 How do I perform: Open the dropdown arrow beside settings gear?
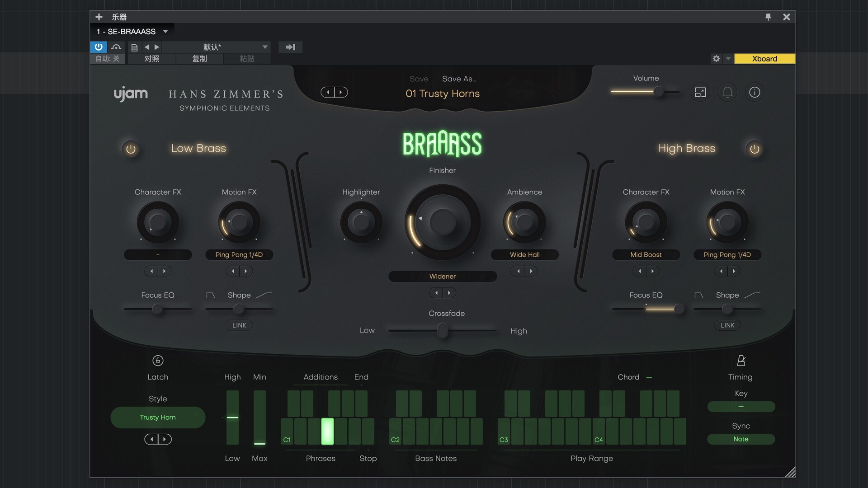(728, 58)
